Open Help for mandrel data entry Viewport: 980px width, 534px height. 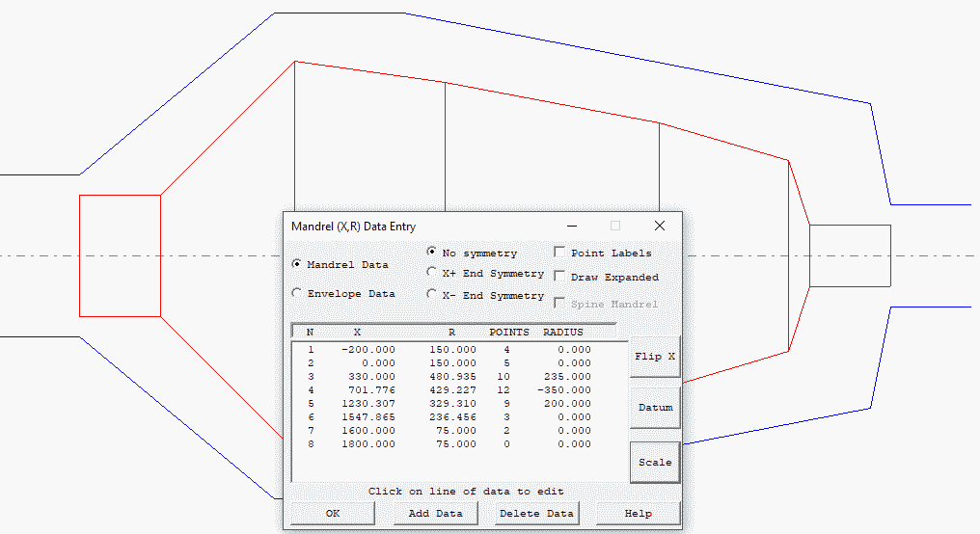[x=638, y=513]
